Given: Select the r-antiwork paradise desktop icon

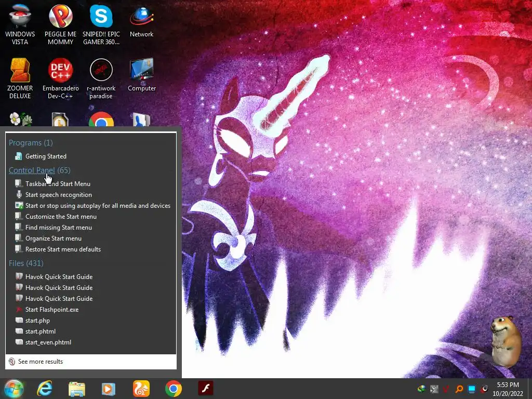Looking at the screenshot, I should tap(101, 78).
